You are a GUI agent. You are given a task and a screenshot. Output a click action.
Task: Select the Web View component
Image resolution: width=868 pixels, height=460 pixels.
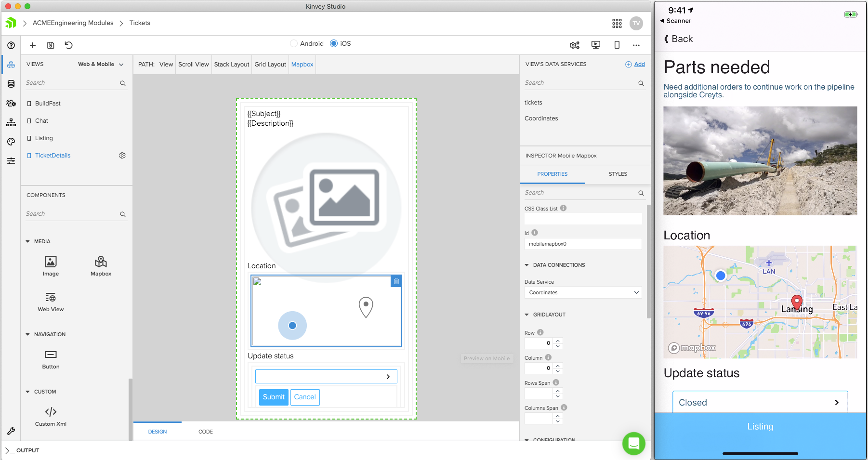(x=51, y=298)
